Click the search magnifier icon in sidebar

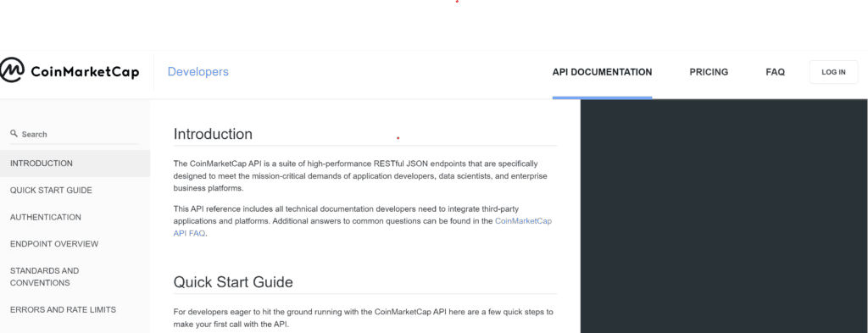click(14, 133)
